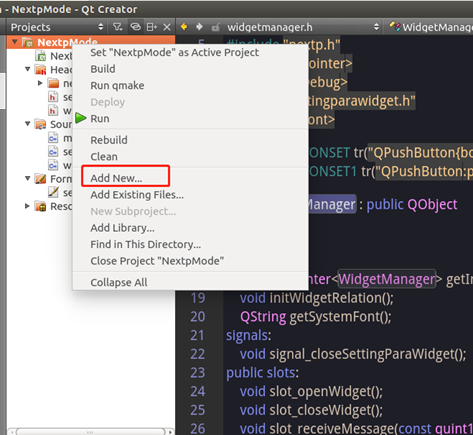The height and width of the screenshot is (435, 473).
Task: Click 'QObject' in class declaration
Action: click(x=432, y=205)
